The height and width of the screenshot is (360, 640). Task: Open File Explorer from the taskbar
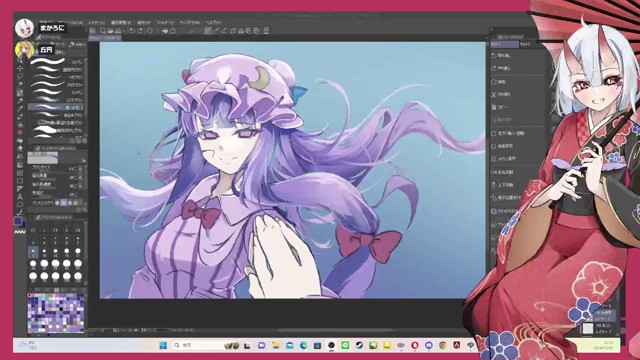point(276,345)
